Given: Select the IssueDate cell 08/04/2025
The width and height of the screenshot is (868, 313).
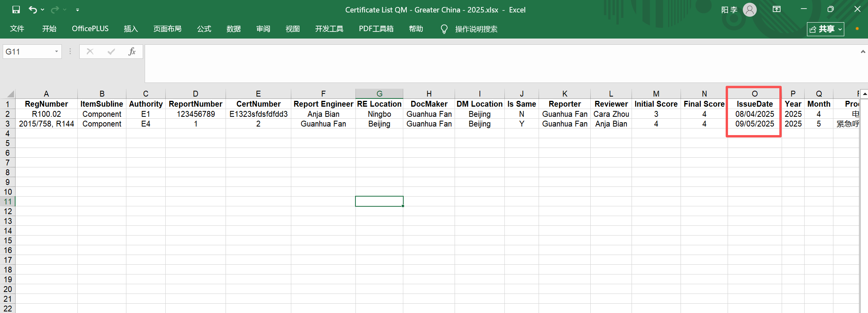Looking at the screenshot, I should [754, 114].
